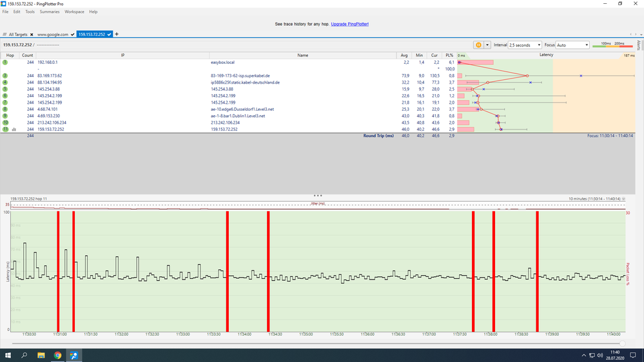This screenshot has height=362, width=644.
Task: Click the timeline scrollbar handle at the bottom
Action: (623, 343)
